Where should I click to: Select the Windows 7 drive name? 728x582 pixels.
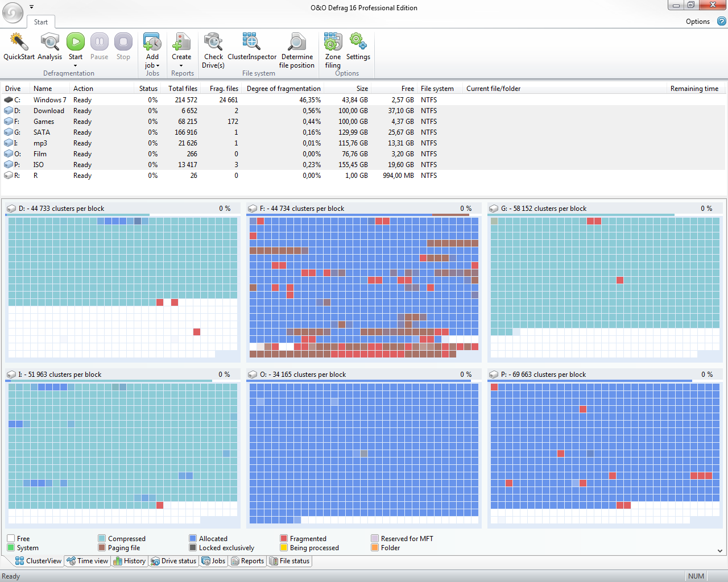point(49,100)
